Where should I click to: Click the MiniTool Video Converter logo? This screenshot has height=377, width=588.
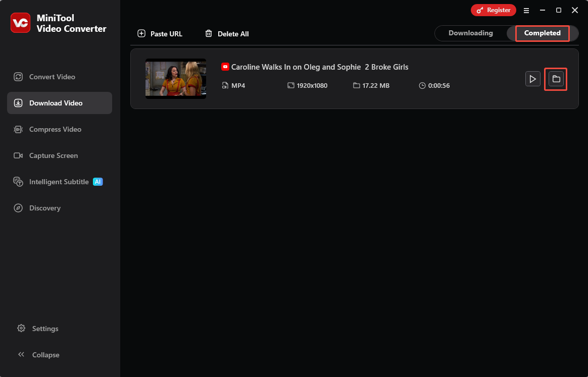point(20,23)
